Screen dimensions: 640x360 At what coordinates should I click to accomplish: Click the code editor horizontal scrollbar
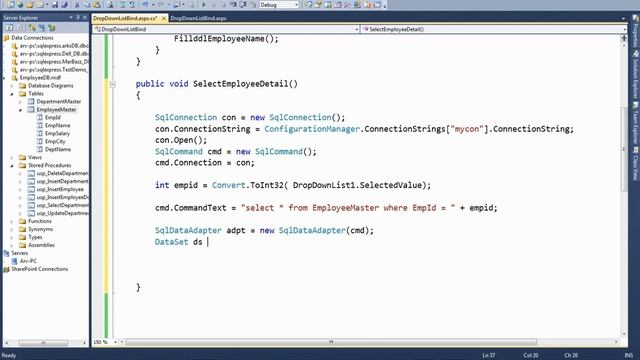pos(331,342)
